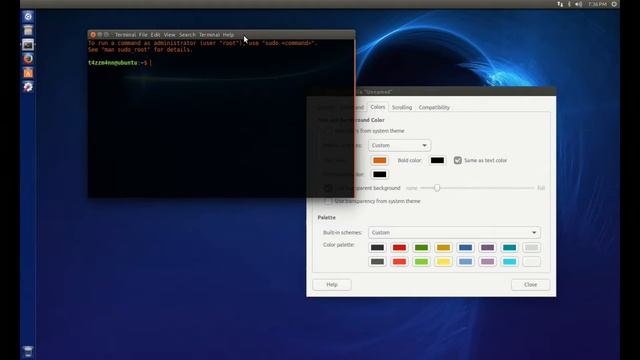Open System Settings from the dock
Screen dimensions: 640x360
pyautogui.click(x=28, y=87)
